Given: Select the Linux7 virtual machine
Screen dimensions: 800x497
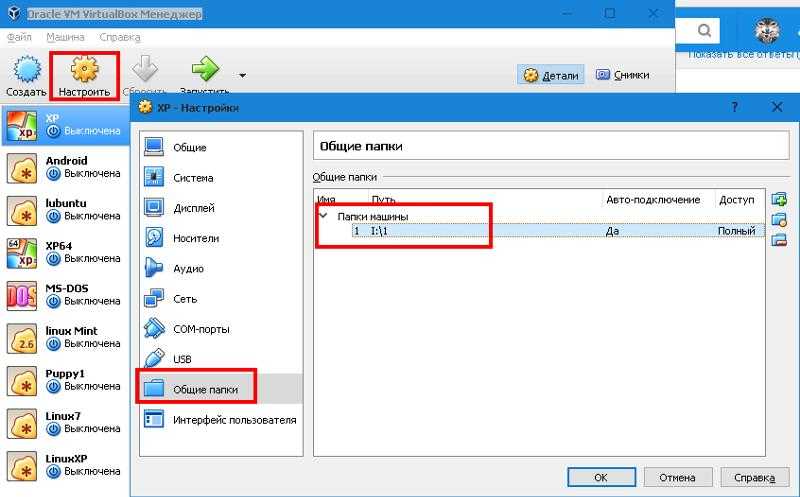Looking at the screenshot, I should point(65,423).
